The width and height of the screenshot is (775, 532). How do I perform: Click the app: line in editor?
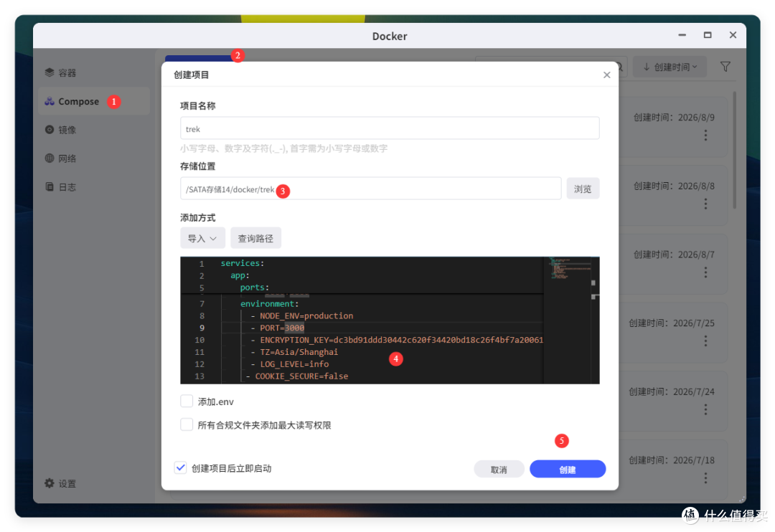tap(240, 275)
